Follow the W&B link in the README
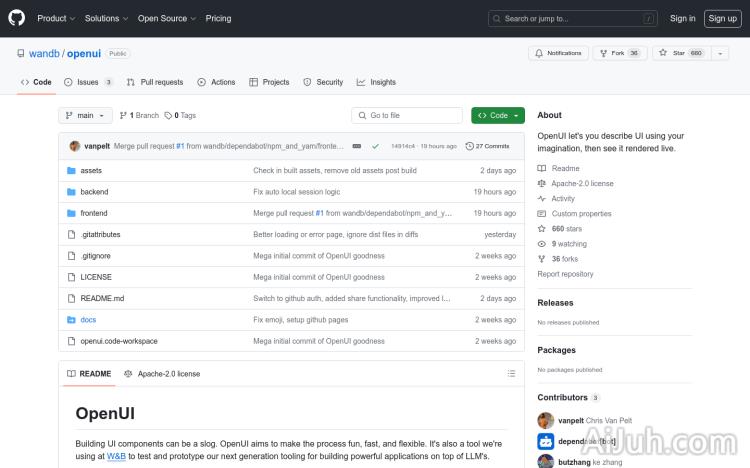The width and height of the screenshot is (750, 468). click(116, 456)
